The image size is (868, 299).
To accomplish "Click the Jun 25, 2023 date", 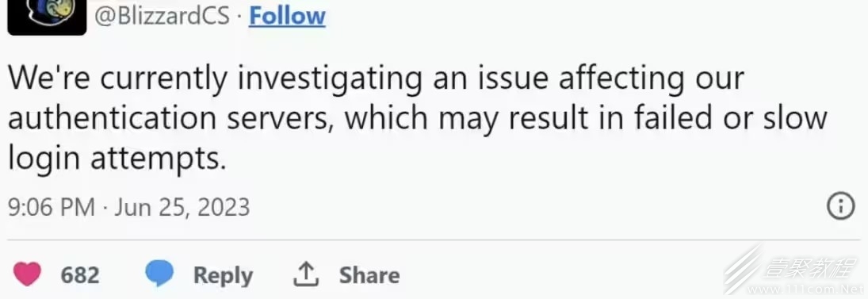I will click(182, 208).
